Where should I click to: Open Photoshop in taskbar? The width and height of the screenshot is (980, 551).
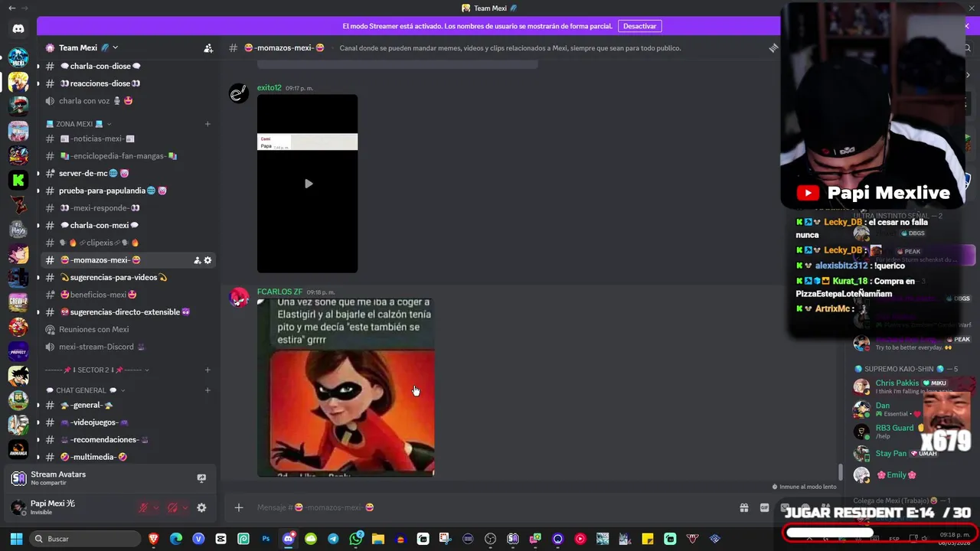266,539
